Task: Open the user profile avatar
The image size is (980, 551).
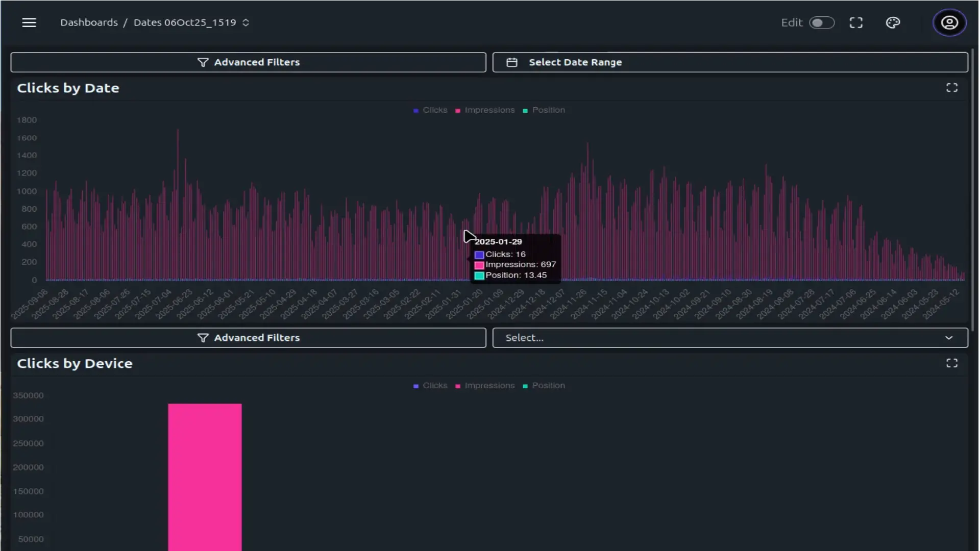Action: click(x=949, y=22)
